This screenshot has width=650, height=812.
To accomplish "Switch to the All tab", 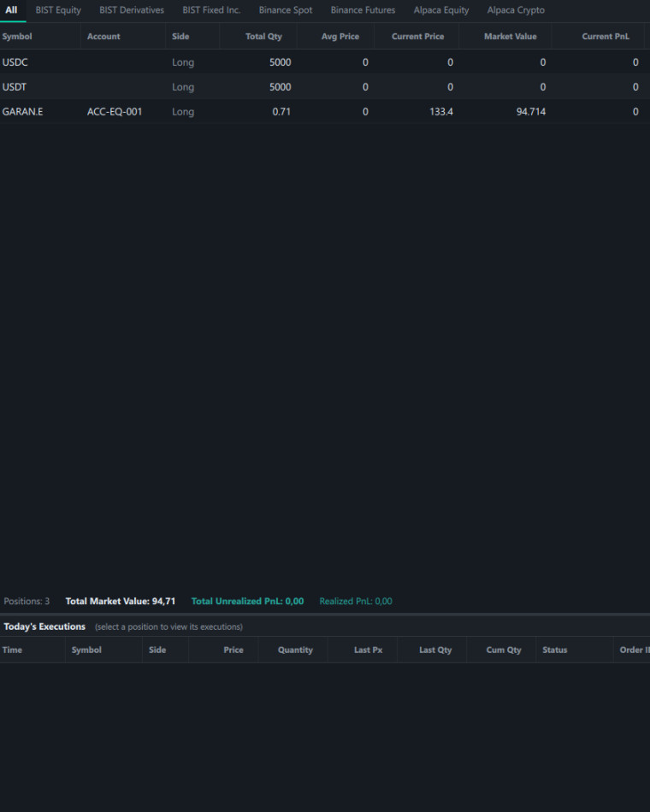I will 11,10.
